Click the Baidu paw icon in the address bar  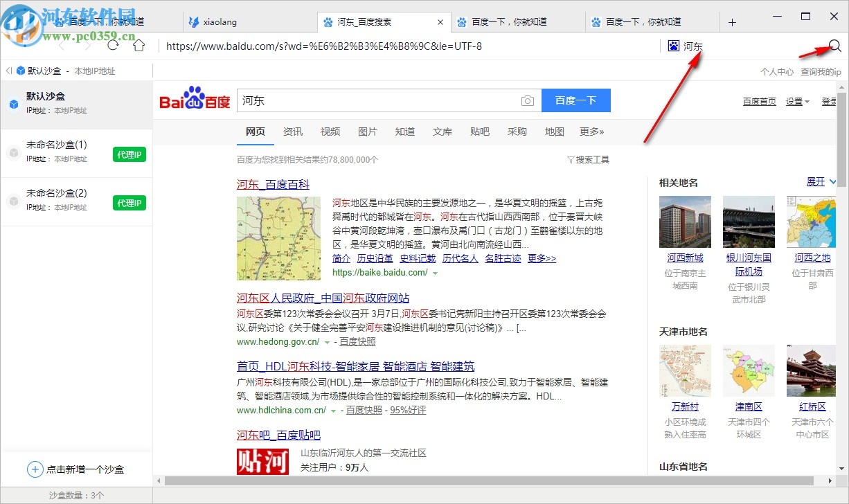[673, 46]
